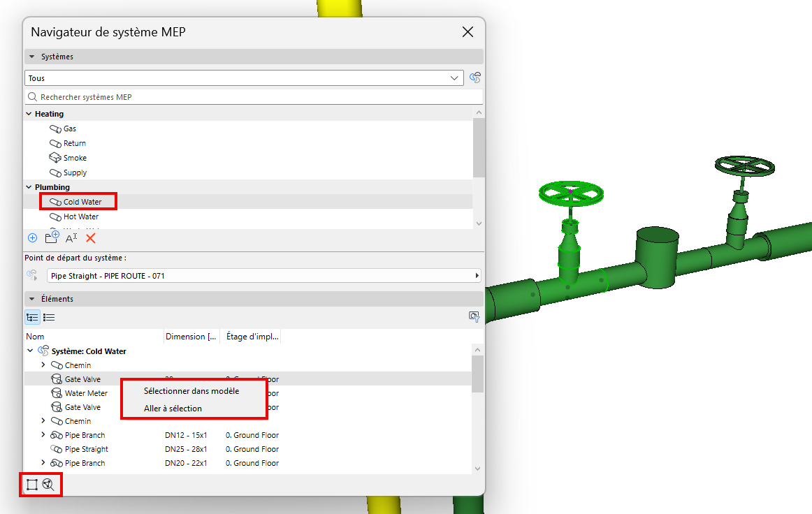The image size is (812, 514).
Task: Click the system start point picker icon
Action: (x=33, y=275)
